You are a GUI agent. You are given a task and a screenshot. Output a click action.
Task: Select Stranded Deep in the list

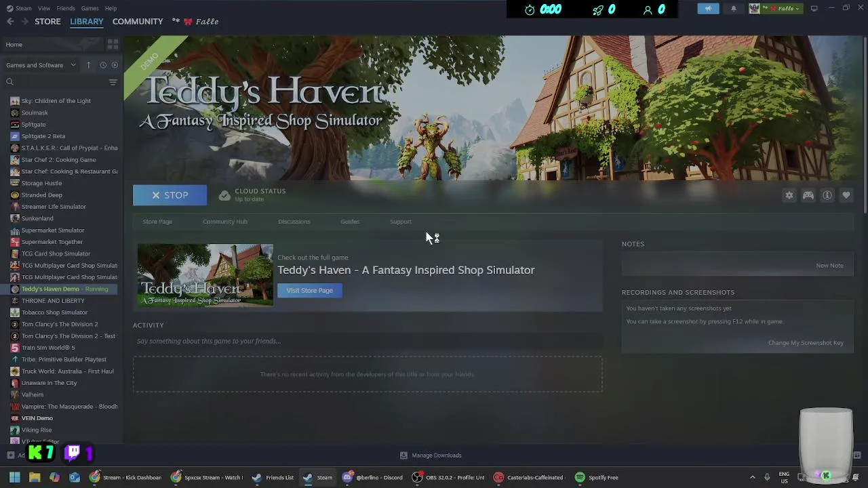(41, 195)
